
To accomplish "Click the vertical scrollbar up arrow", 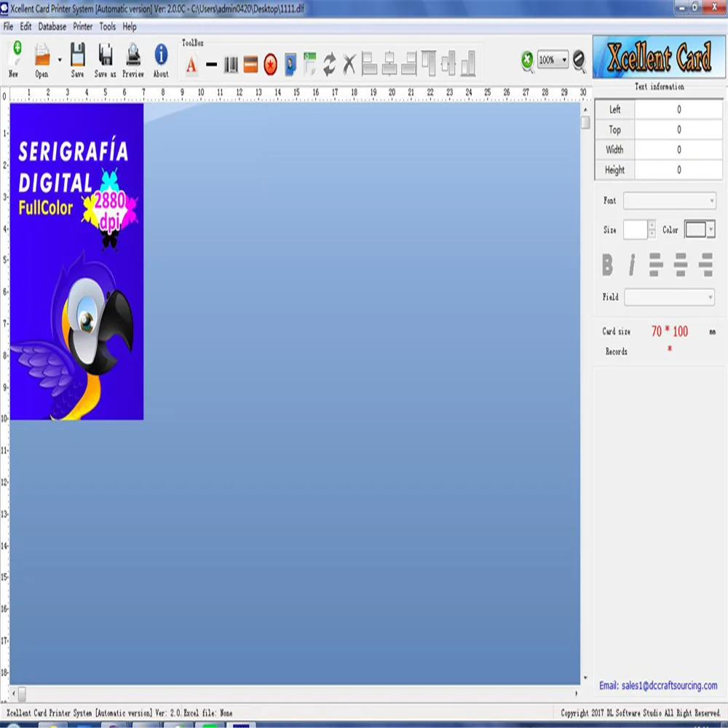I will point(585,110).
